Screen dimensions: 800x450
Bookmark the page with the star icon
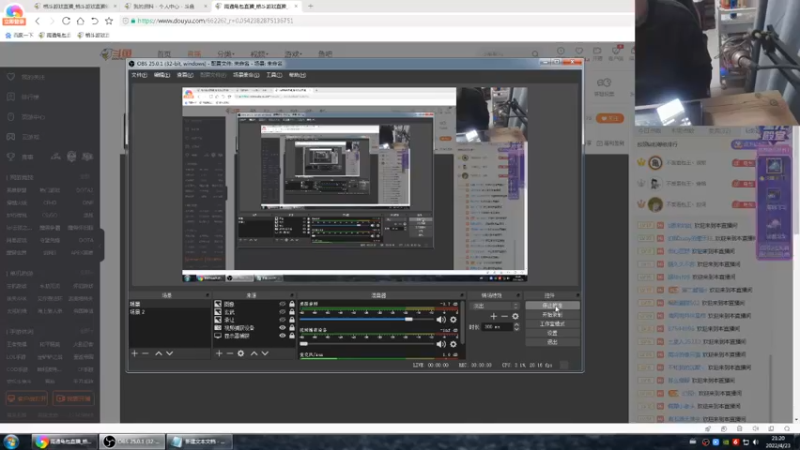[109, 21]
